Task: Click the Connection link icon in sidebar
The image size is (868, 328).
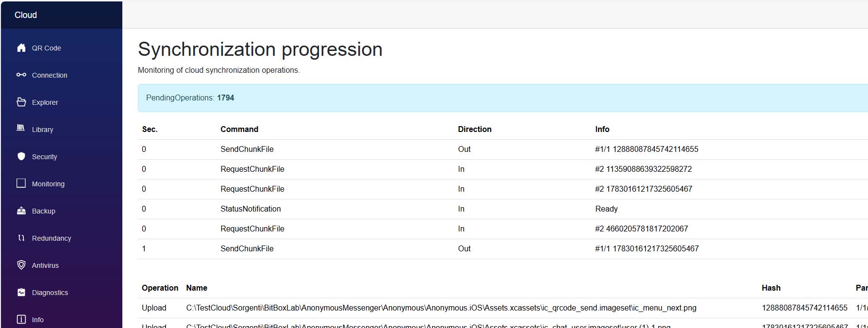Action: pyautogui.click(x=21, y=75)
